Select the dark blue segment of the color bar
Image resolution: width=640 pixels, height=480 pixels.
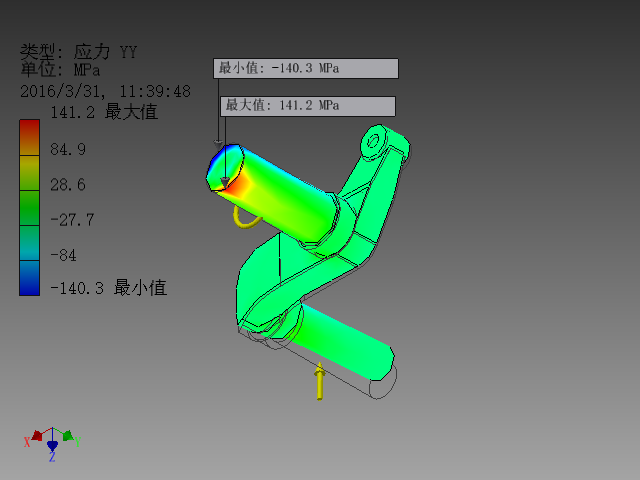29,278
